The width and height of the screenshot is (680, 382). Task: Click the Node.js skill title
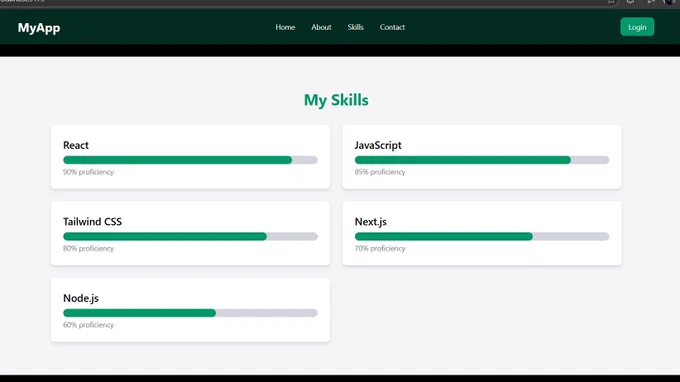81,298
